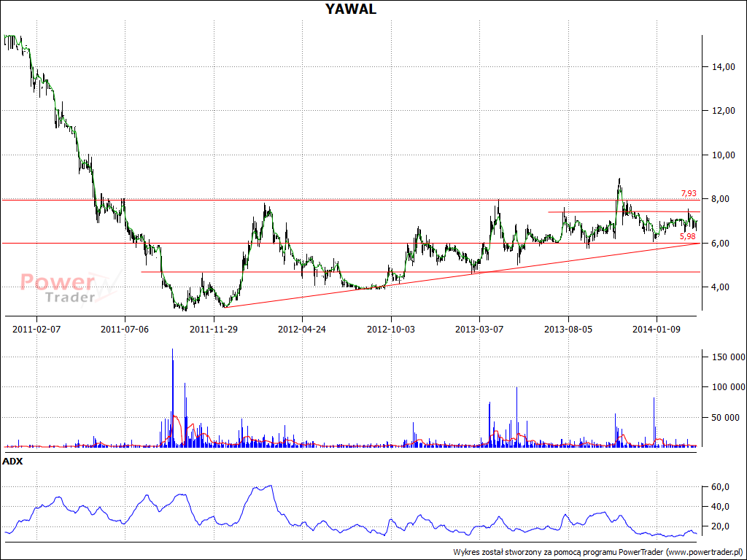Image resolution: width=747 pixels, height=560 pixels.
Task: Select the 2014-01-09 date label
Action: [x=657, y=329]
